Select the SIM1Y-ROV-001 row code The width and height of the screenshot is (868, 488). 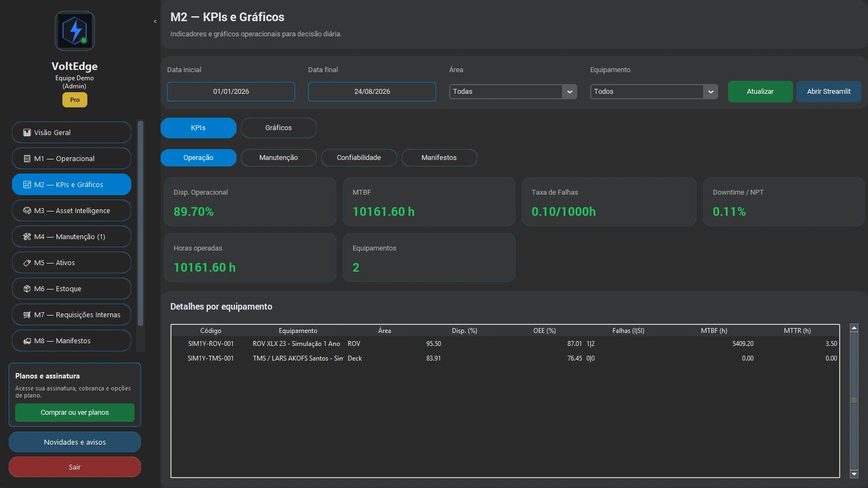pos(210,344)
